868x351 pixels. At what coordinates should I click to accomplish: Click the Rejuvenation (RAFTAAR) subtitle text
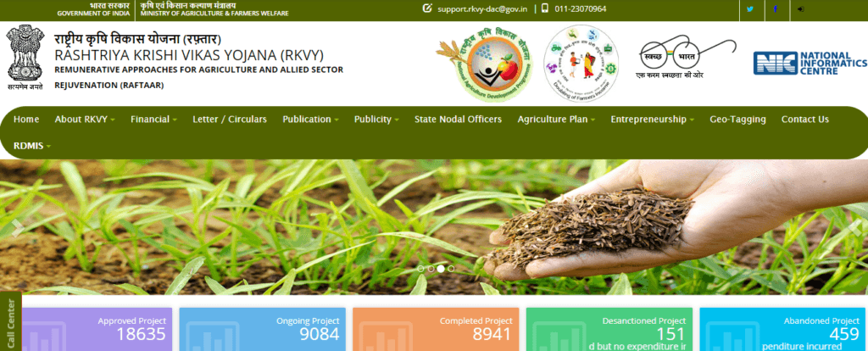tap(109, 86)
